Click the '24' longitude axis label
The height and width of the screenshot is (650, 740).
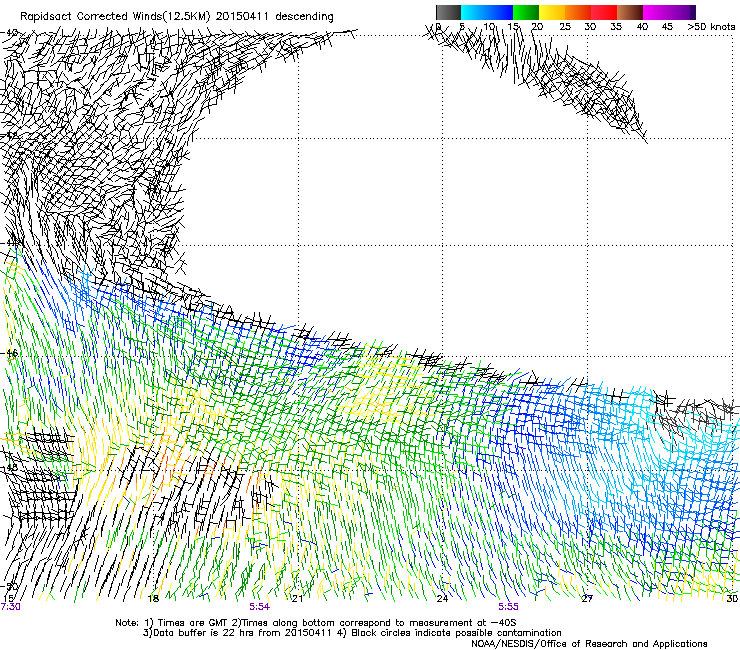click(x=442, y=599)
